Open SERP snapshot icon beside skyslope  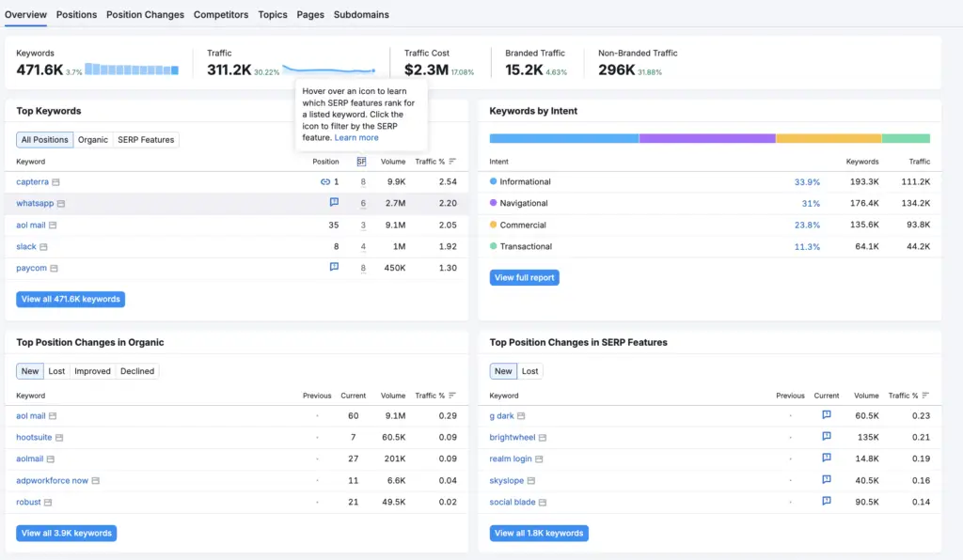tap(531, 481)
